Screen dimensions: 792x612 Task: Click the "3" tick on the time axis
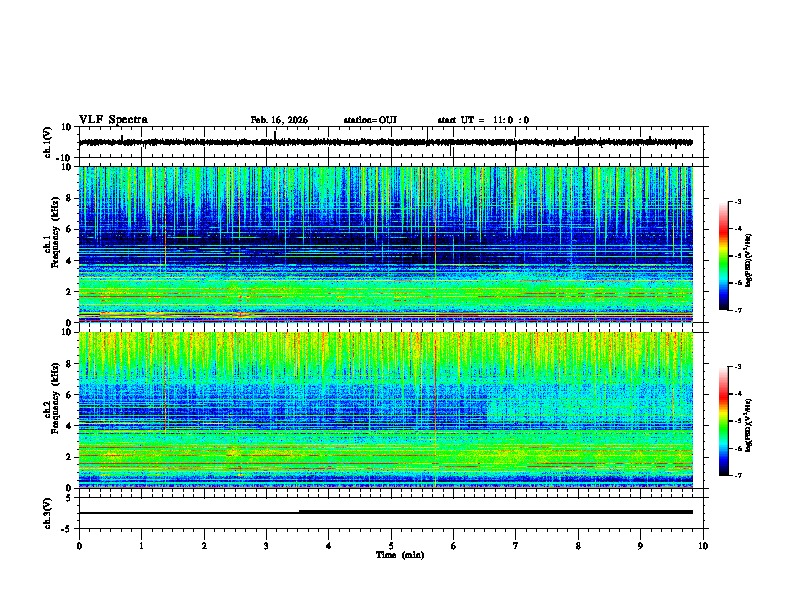(266, 546)
